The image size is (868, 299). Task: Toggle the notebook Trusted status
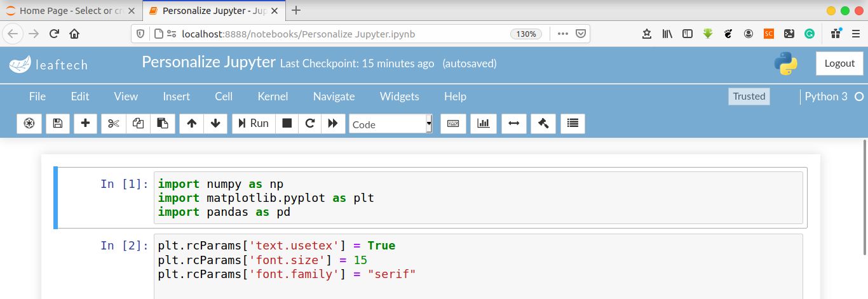click(x=749, y=96)
